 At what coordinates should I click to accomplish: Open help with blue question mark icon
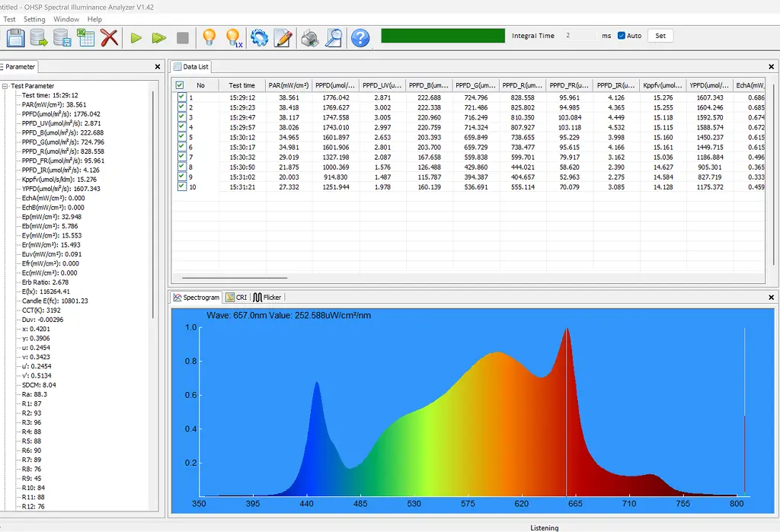360,37
